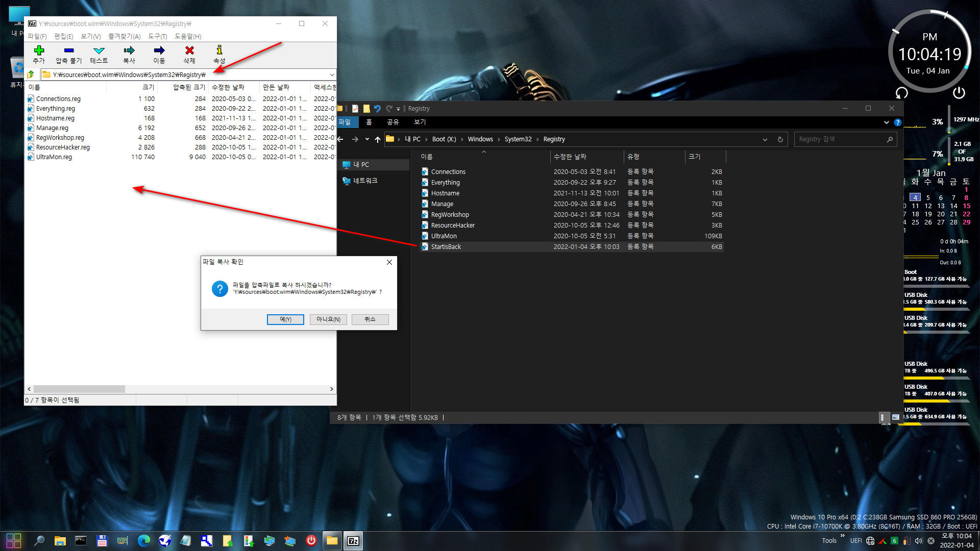The width and height of the screenshot is (980, 551).
Task: Open Customize Quick Access Toolbar dropdown
Action: [398, 109]
